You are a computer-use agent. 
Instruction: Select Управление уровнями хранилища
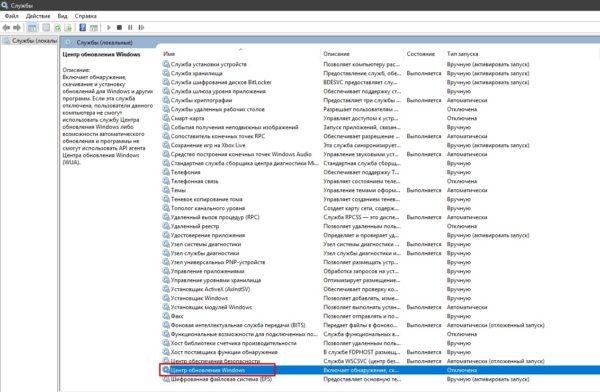coord(216,280)
